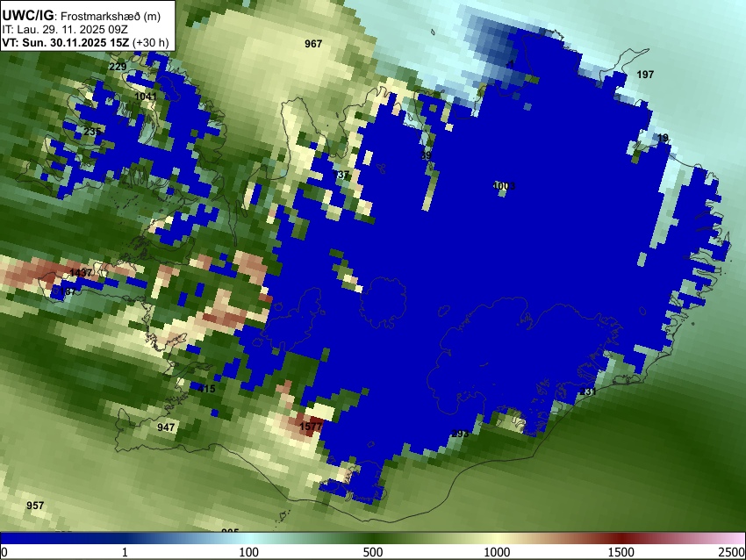Click the IT: Lau. 29. 11. 2025 09Z line
746x560 pixels.
[66, 30]
